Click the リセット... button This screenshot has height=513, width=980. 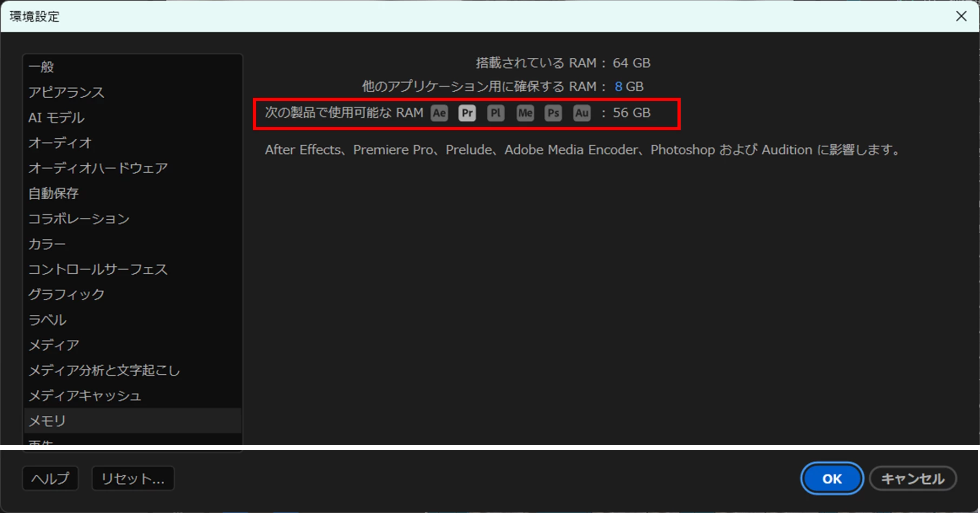point(133,478)
